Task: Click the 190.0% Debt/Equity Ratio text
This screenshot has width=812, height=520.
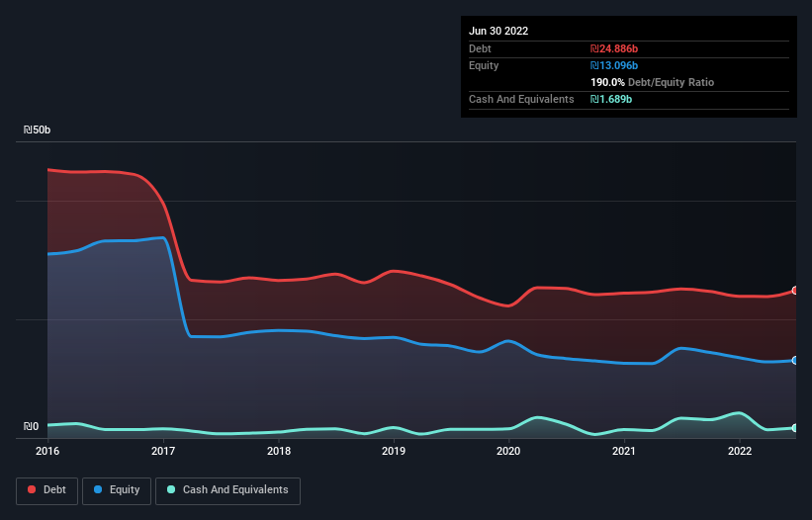Action: (x=652, y=82)
